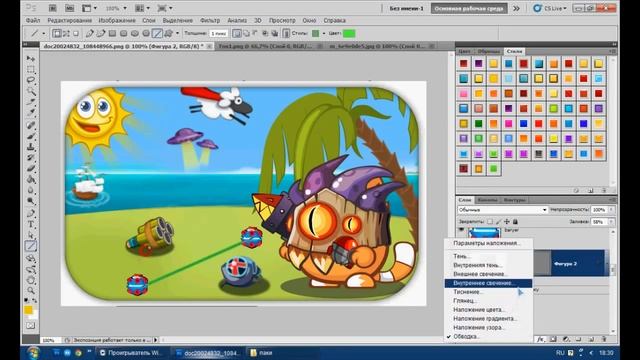Add a layer mask
This screenshot has width=640, height=360.
(553, 339)
